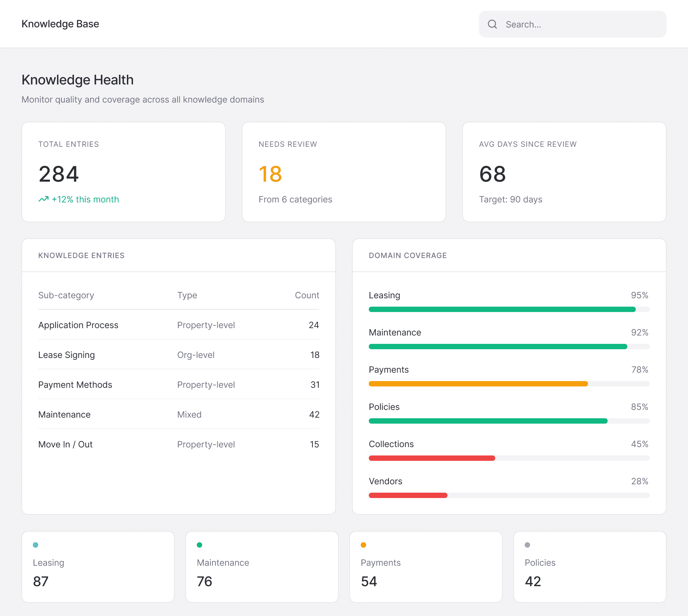Select the Lease Signing table row
The image size is (688, 616).
pyautogui.click(x=179, y=355)
